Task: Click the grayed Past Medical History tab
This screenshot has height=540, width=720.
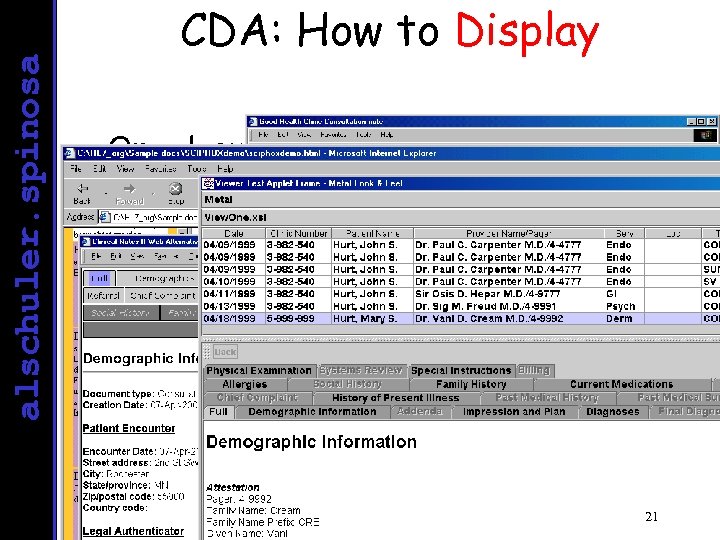Action: click(546, 398)
